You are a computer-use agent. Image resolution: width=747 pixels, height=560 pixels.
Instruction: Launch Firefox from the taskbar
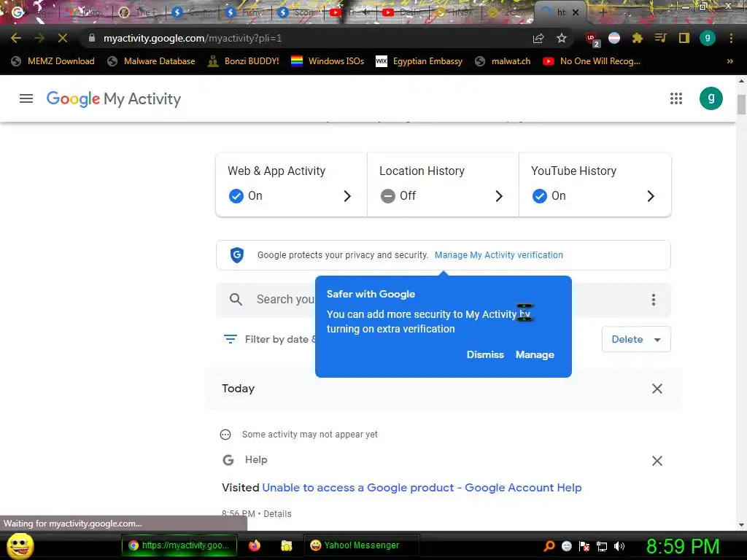click(255, 545)
